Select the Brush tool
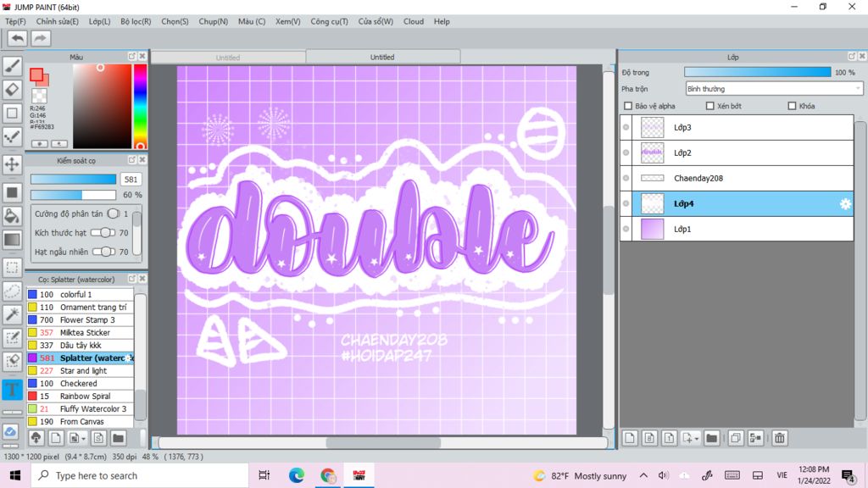The width and height of the screenshot is (868, 488). tap(12, 66)
